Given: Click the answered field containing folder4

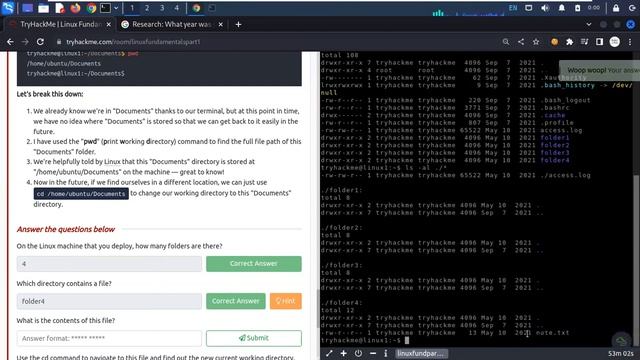Looking at the screenshot, I should click(109, 301).
